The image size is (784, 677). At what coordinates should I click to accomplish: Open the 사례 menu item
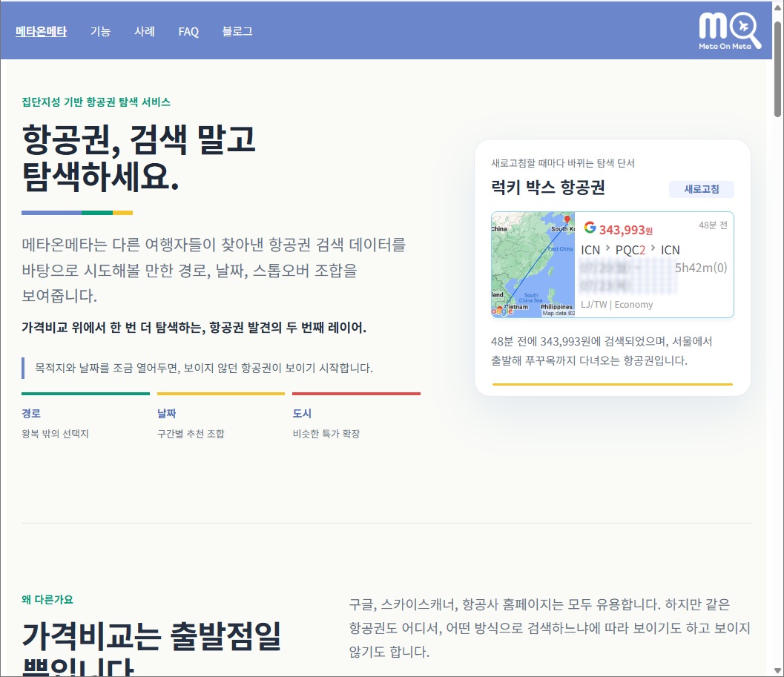click(145, 31)
